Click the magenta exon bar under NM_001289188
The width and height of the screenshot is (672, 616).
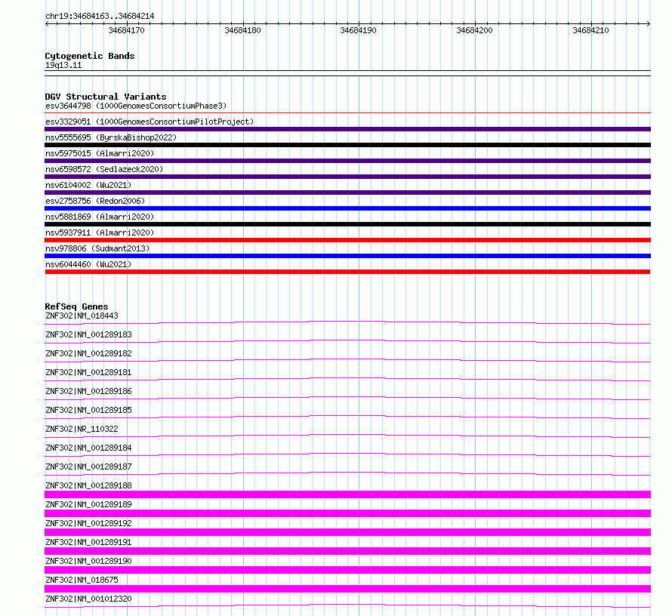click(347, 494)
